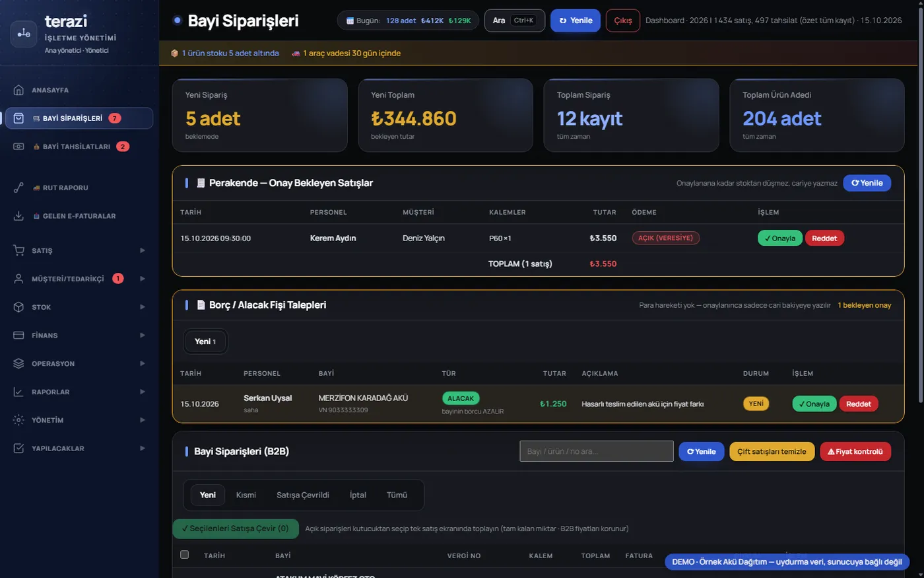Click the Fiyat kontrolü button
This screenshot has width=924, height=578.
855,452
